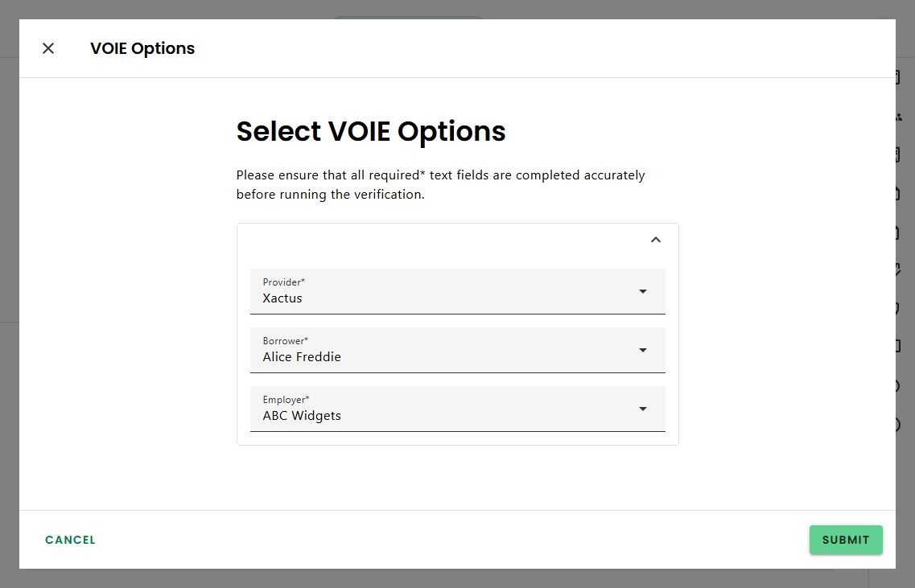The width and height of the screenshot is (915, 588).
Task: Open the Provider dropdown arrow
Action: [642, 291]
